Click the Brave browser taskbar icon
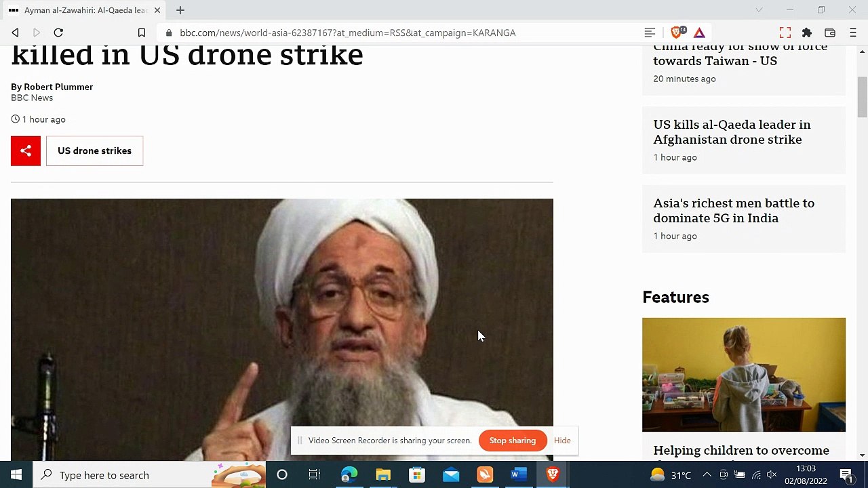 (553, 475)
